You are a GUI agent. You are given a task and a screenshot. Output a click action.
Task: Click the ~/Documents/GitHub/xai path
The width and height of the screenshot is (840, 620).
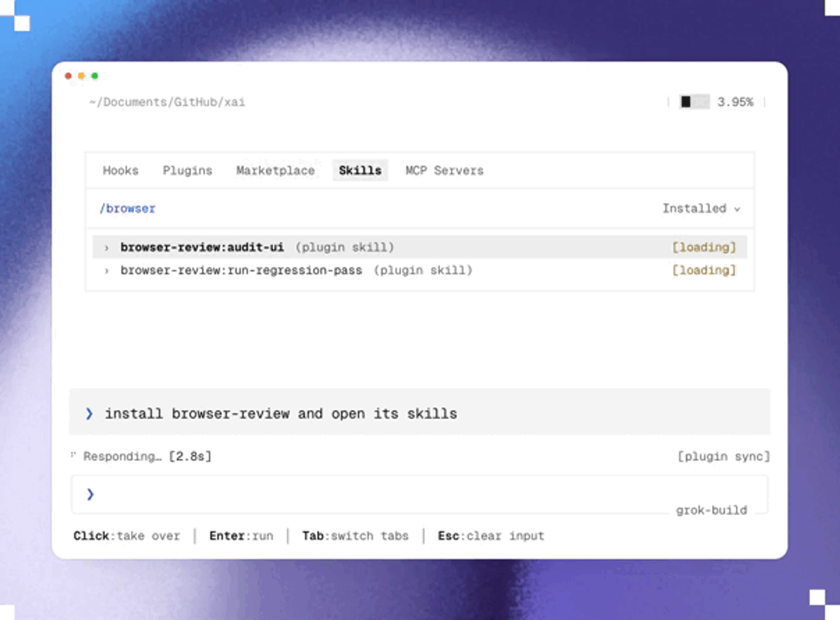[167, 102]
